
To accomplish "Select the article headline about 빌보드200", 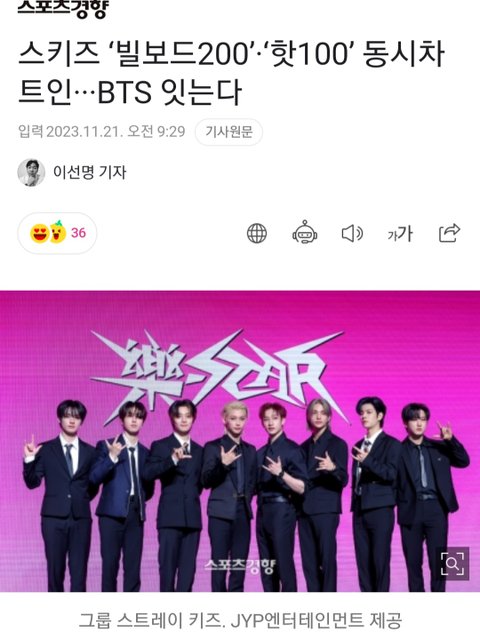I will [x=231, y=74].
